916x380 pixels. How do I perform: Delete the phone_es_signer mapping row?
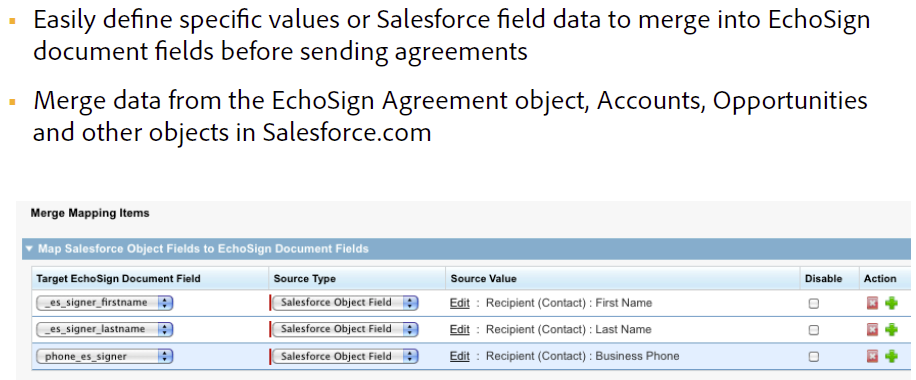tap(872, 356)
